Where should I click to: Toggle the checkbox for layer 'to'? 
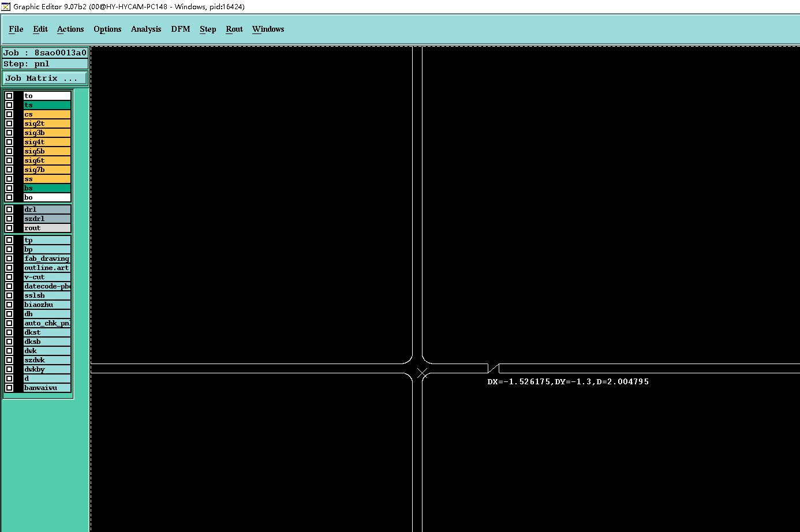tap(9, 96)
